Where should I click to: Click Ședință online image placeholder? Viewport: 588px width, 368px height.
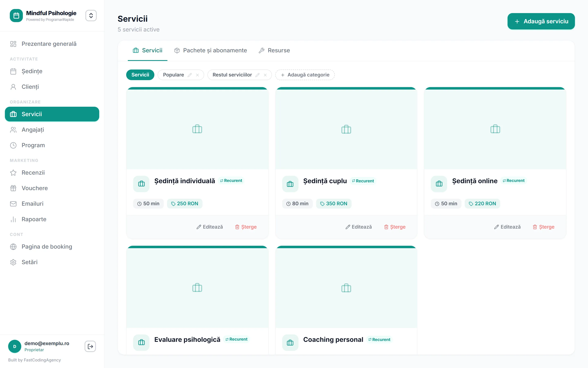[495, 129]
